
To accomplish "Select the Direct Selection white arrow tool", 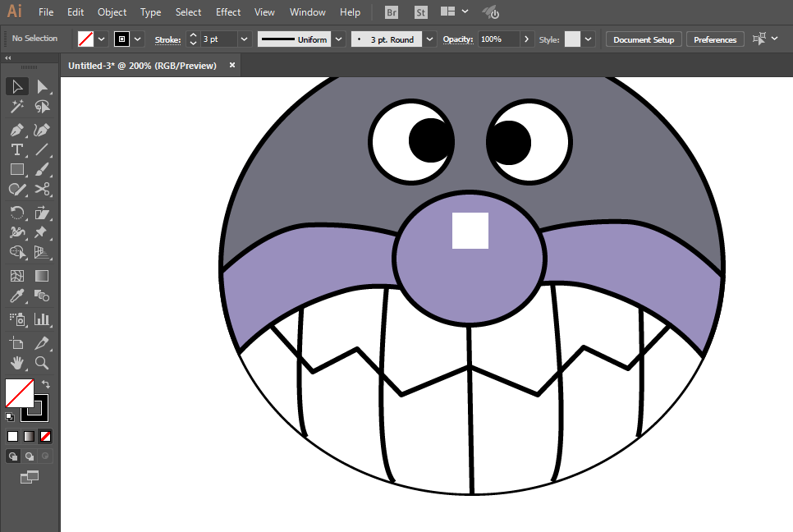I will tap(42, 87).
